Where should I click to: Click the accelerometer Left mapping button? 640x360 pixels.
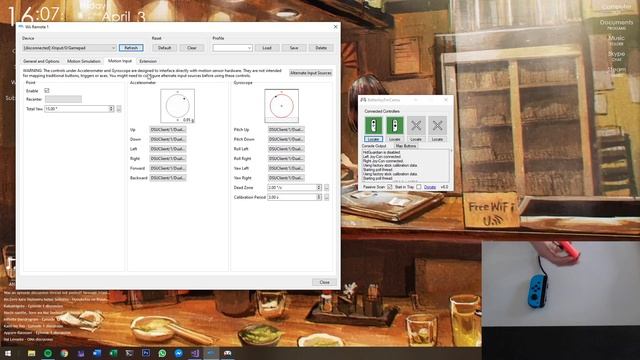168,149
